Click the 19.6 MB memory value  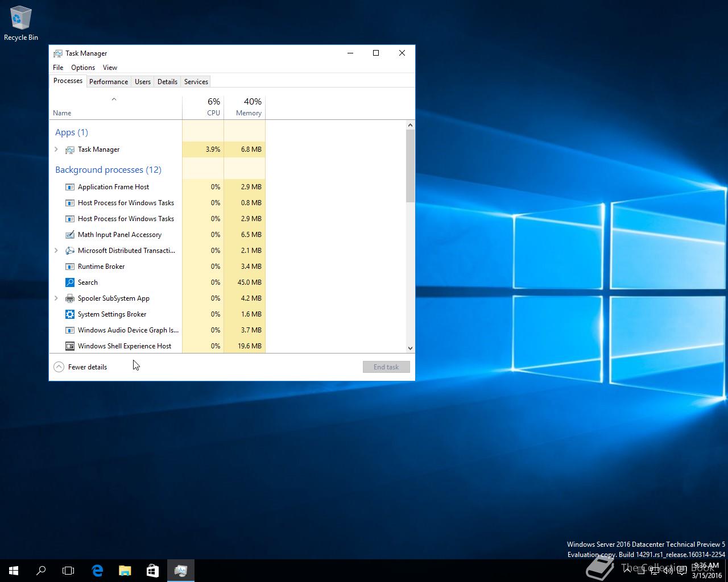250,346
